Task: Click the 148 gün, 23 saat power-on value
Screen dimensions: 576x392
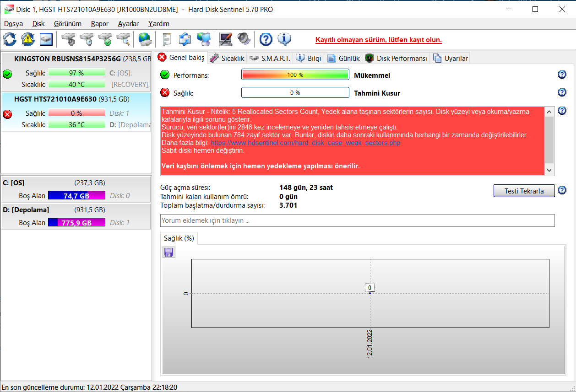Action: click(x=306, y=188)
